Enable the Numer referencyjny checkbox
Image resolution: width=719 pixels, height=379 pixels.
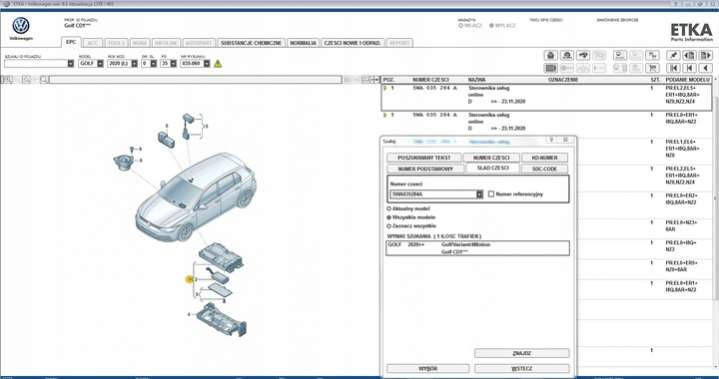pos(491,194)
